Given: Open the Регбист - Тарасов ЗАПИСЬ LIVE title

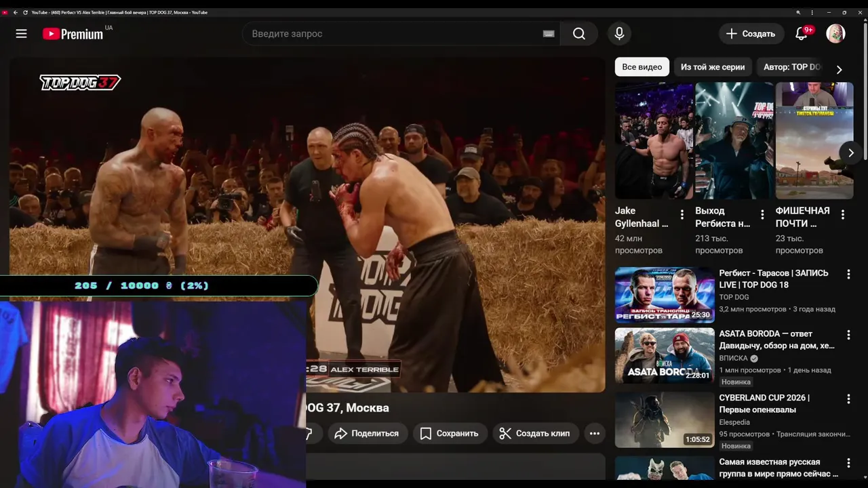Looking at the screenshot, I should (774, 279).
